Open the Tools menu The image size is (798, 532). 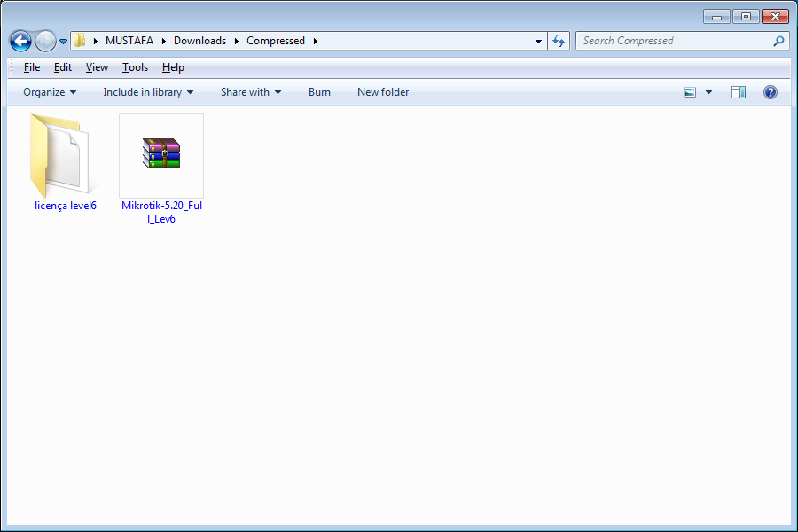(135, 67)
